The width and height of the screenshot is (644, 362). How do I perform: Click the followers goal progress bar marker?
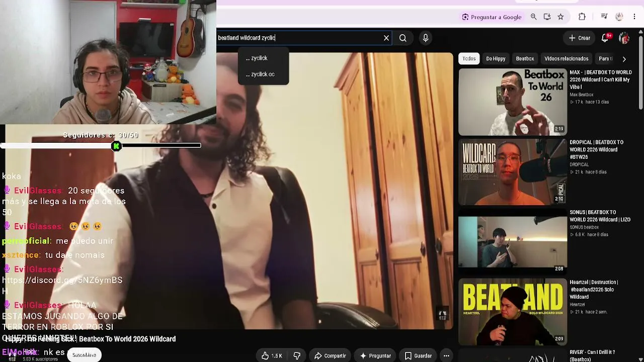click(116, 146)
